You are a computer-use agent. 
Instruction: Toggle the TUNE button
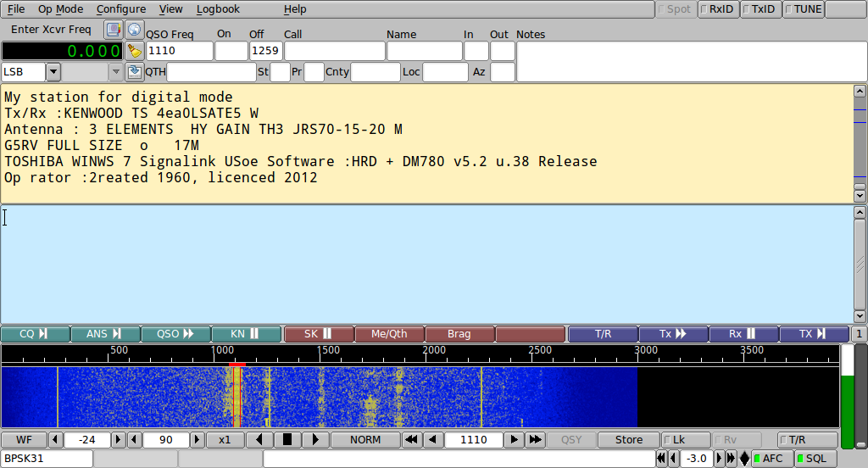click(x=804, y=9)
